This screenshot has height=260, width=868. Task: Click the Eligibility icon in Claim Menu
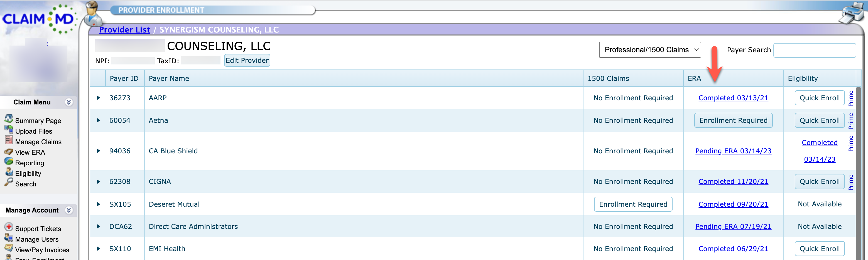click(9, 172)
